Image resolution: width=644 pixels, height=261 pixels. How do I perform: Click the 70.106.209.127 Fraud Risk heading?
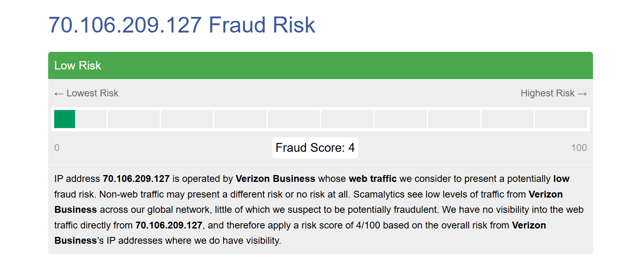tap(181, 25)
